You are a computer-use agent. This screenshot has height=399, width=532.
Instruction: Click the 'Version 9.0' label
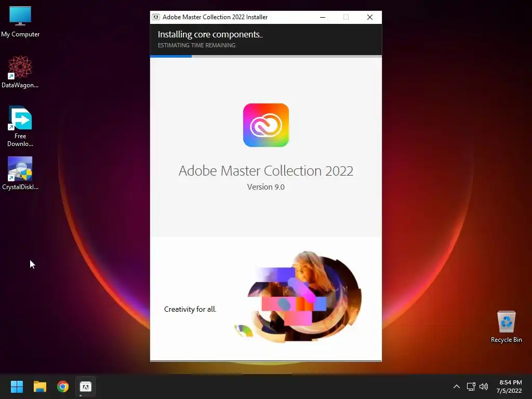point(266,187)
